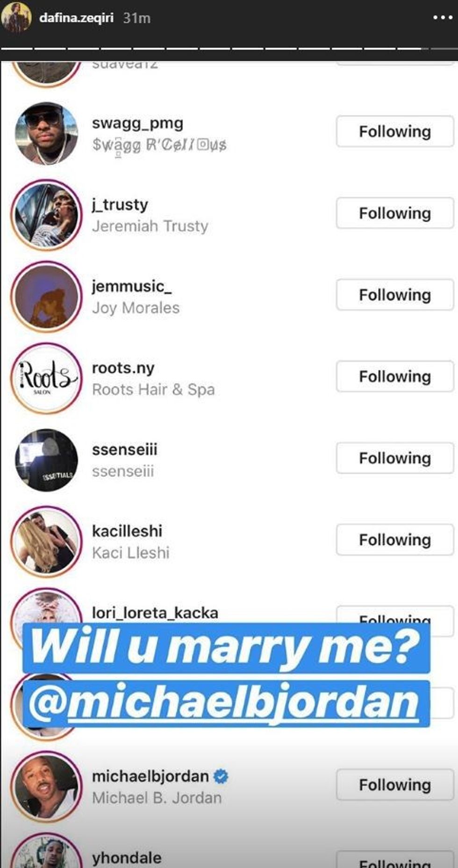The image size is (458, 868).
Task: Open Roots Salon logo avatar
Action: click(46, 378)
